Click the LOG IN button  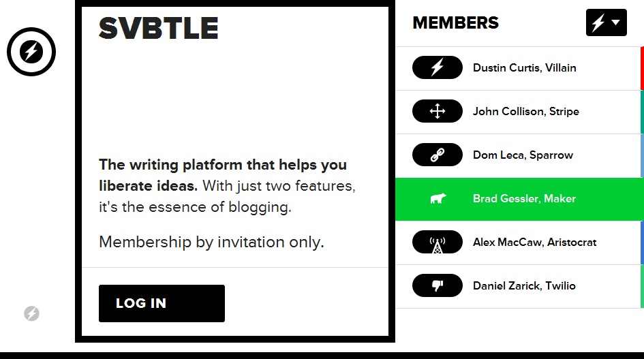[x=162, y=303]
